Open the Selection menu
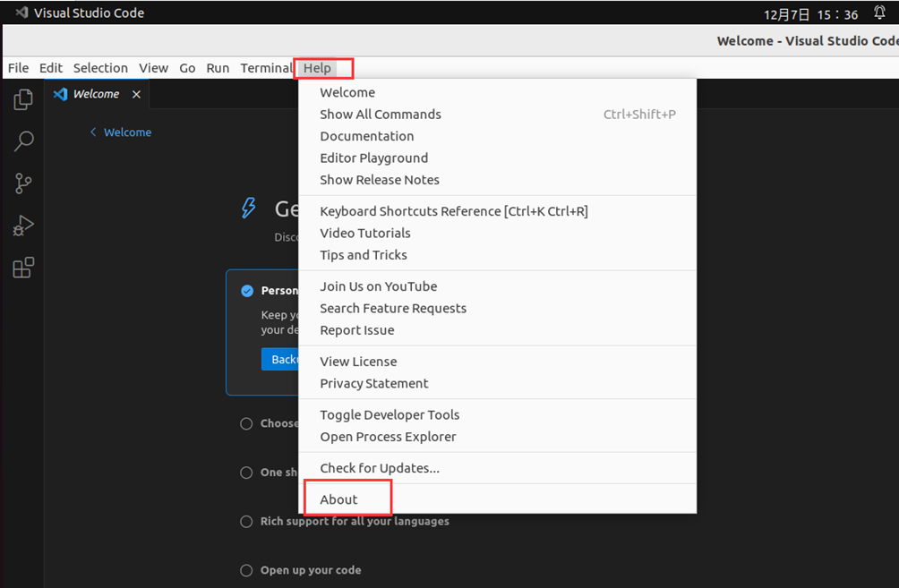 tap(100, 68)
